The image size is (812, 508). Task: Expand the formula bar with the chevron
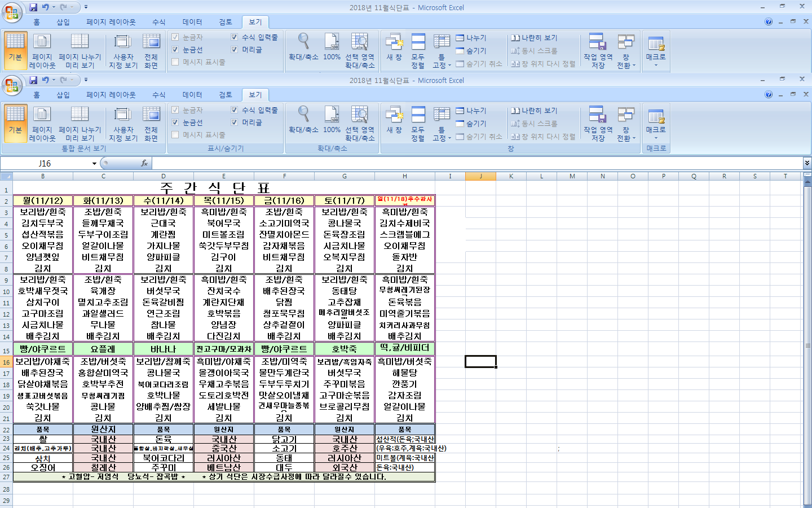(x=807, y=163)
